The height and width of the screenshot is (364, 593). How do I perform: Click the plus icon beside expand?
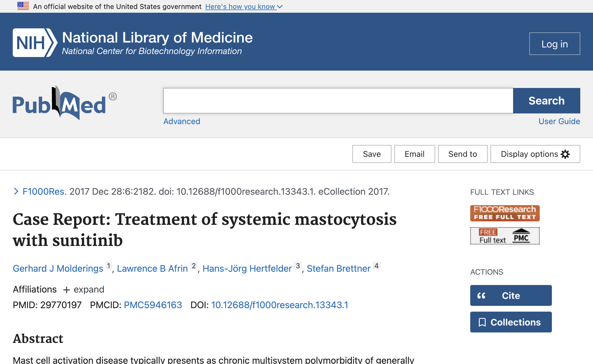[67, 290]
